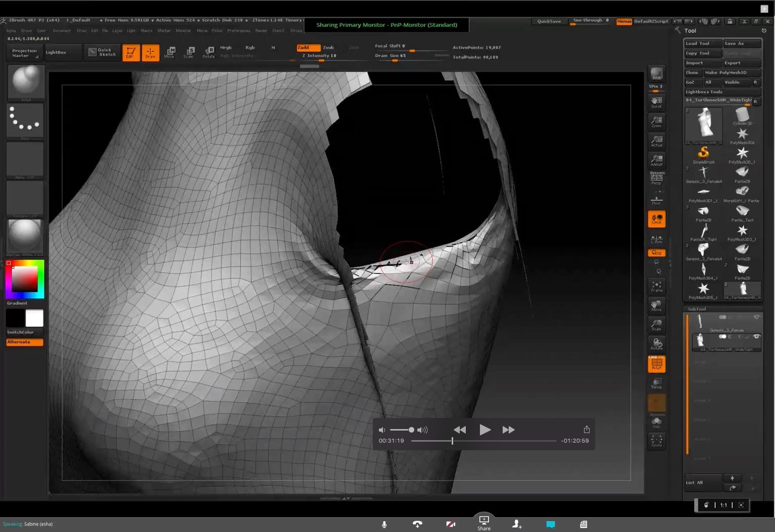Viewport: 775px width, 532px height.
Task: Toggle XYZ rotation axis
Action: (x=656, y=253)
